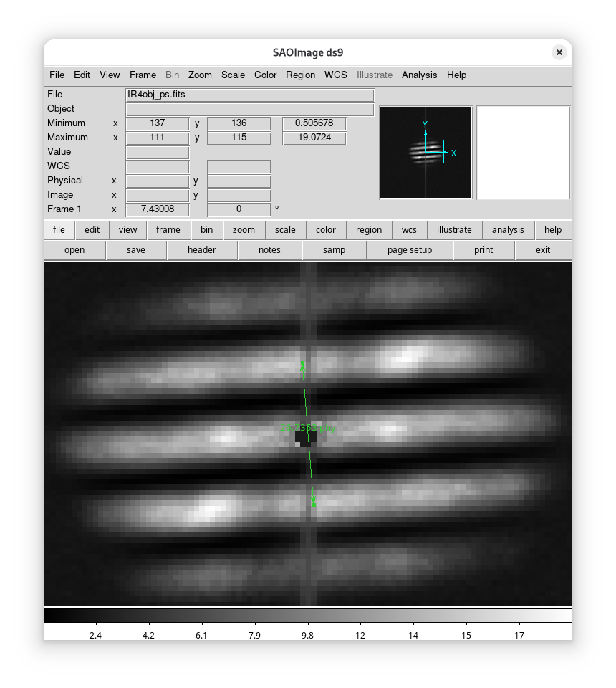Viewport: 616px width, 688px height.
Task: Close the SAOImage ds9 window
Action: (x=559, y=52)
